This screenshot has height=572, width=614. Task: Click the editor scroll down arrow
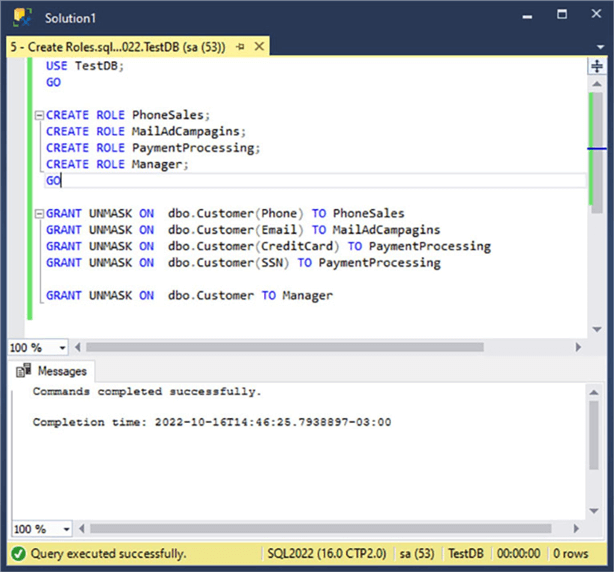(x=597, y=329)
